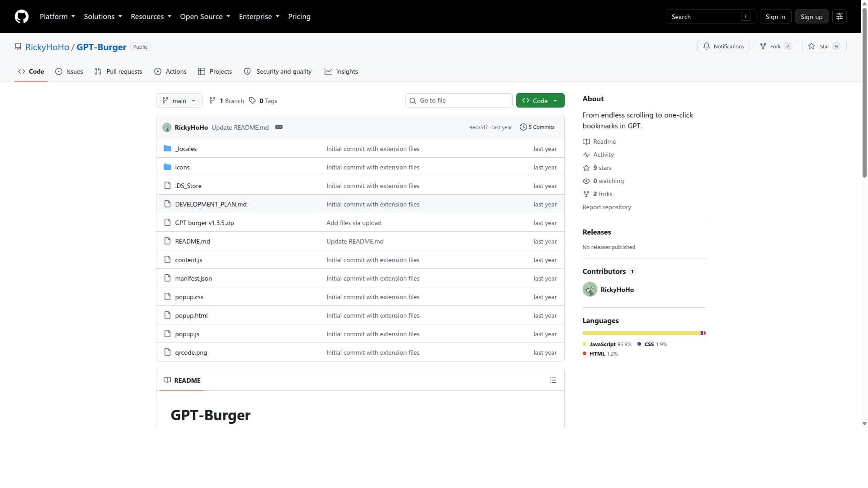The height and width of the screenshot is (488, 868).
Task: Click the Sign in button
Action: pos(775,17)
